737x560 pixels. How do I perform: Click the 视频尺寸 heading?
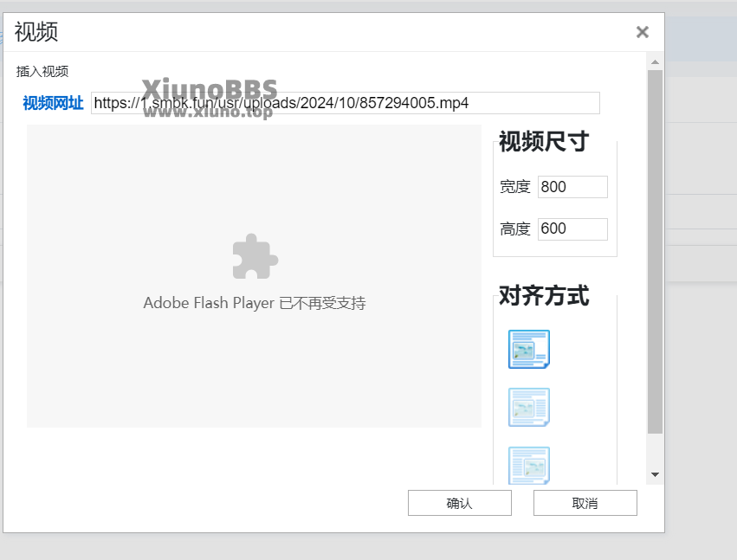point(543,141)
